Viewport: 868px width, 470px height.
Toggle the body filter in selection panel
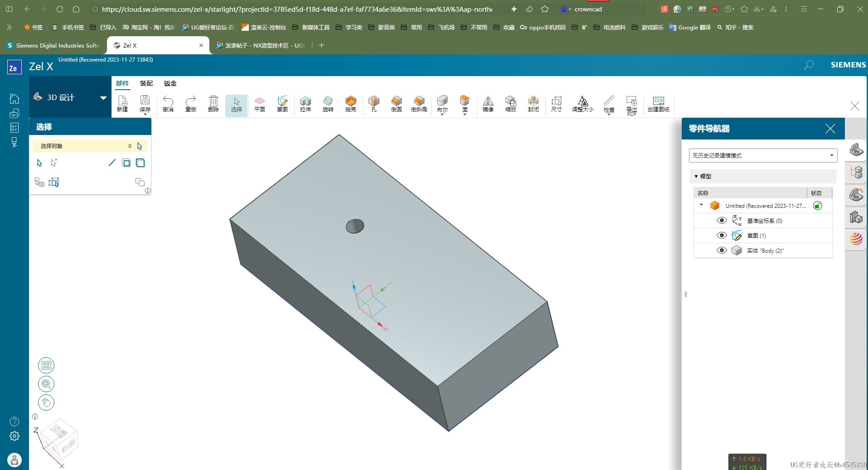141,163
